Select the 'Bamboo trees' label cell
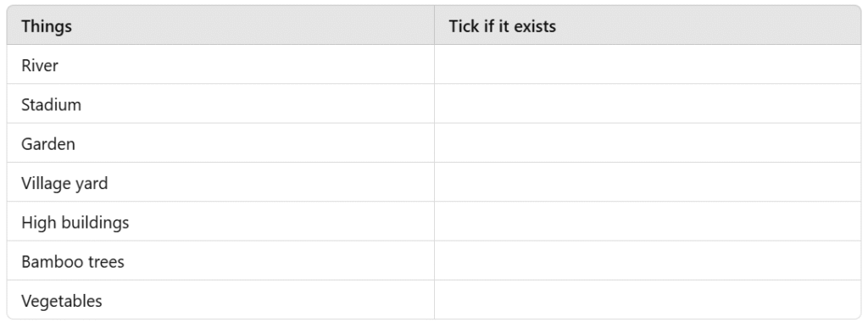 click(220, 261)
